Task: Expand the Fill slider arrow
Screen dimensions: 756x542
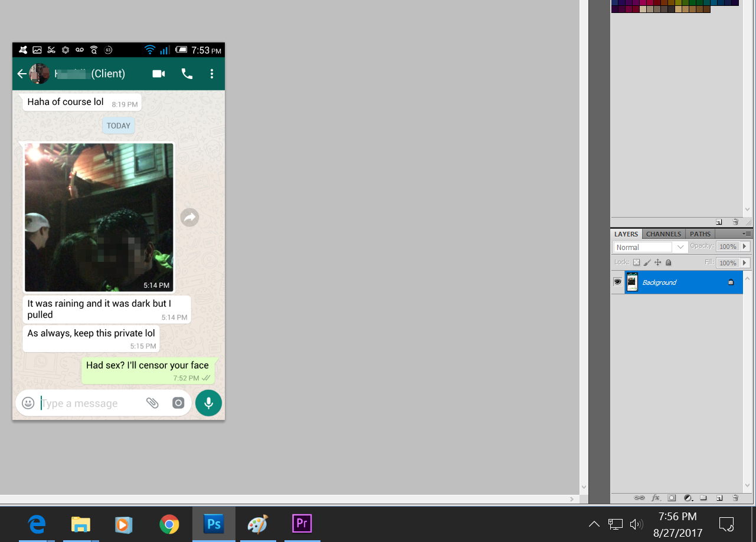Action: (745, 262)
